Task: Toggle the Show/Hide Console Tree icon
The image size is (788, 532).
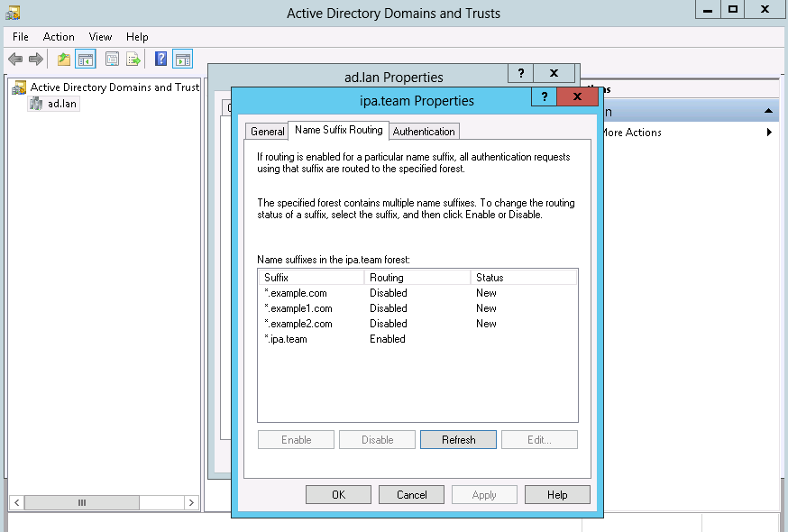Action: coord(86,60)
